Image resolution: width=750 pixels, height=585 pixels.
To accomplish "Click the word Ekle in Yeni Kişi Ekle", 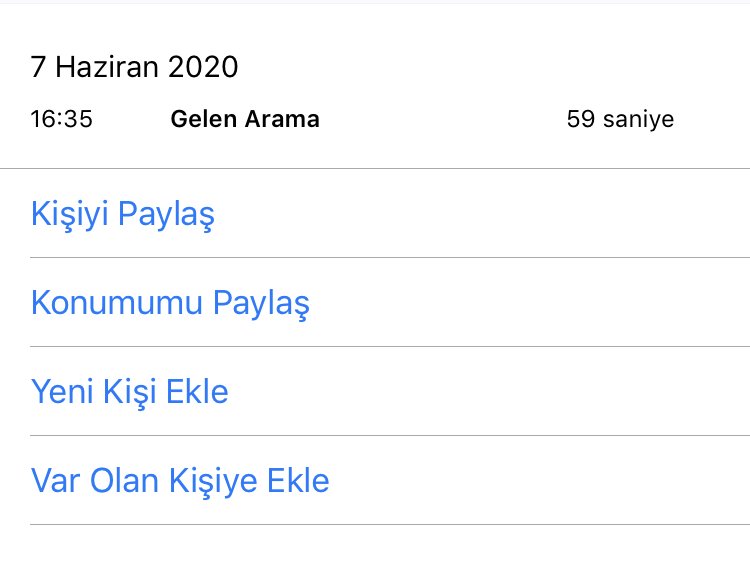I will click(198, 391).
